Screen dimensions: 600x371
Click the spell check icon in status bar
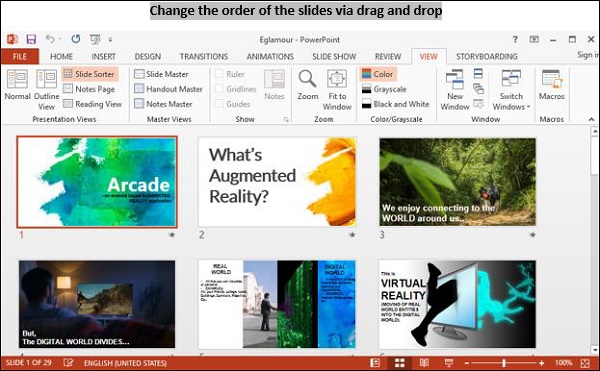[68, 363]
